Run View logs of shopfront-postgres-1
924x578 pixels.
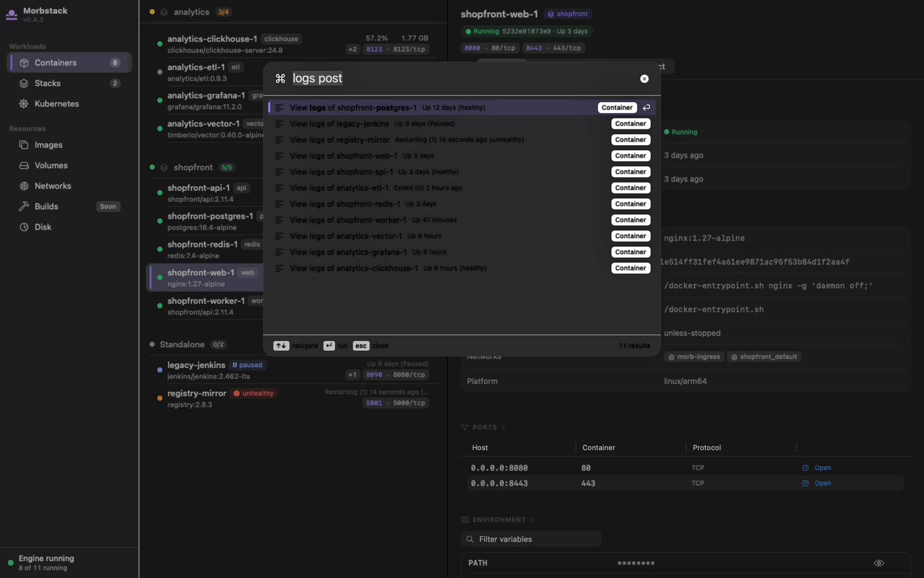point(462,108)
